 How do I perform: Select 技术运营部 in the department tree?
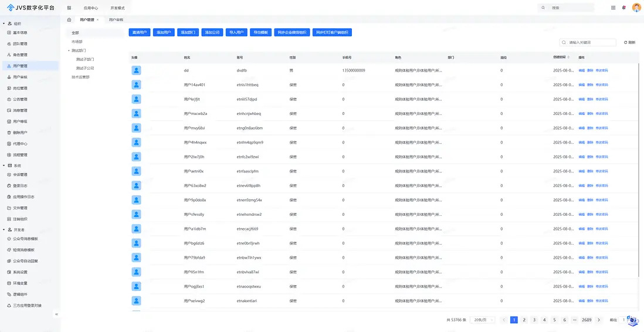pyautogui.click(x=80, y=77)
